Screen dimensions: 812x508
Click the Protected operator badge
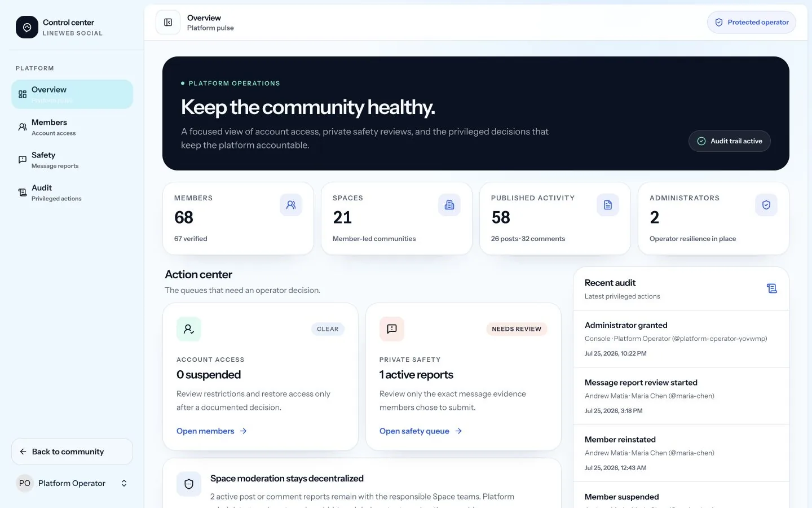coord(752,23)
